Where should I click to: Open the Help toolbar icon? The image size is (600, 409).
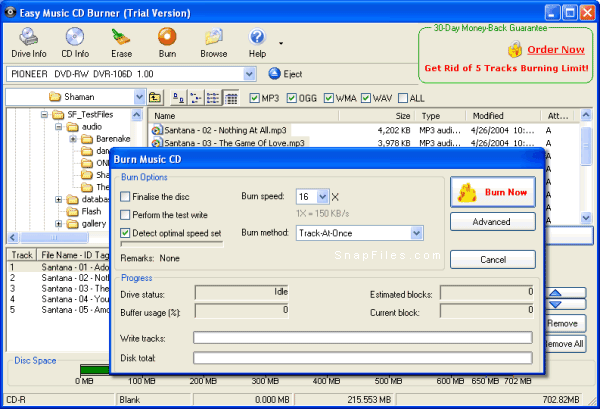coord(257,42)
